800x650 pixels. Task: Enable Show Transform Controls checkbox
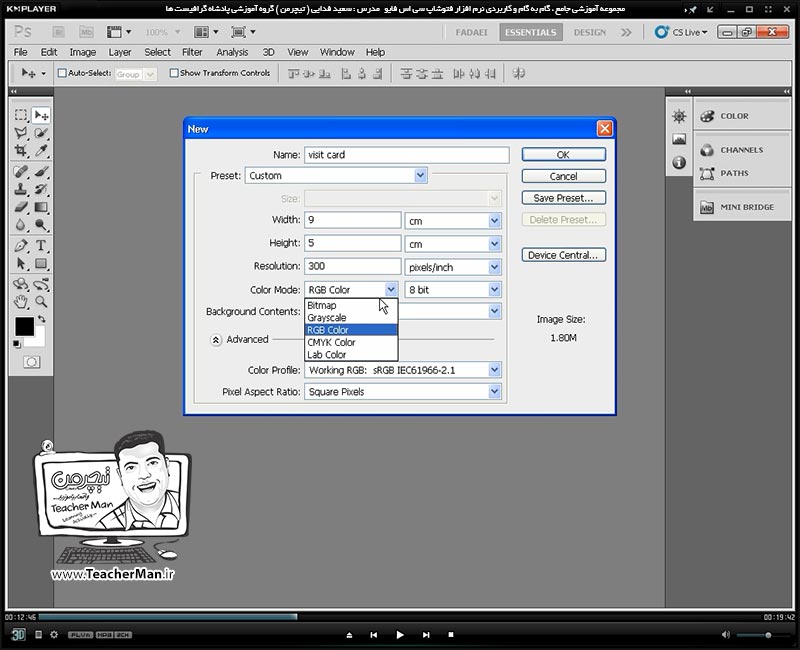click(x=174, y=73)
